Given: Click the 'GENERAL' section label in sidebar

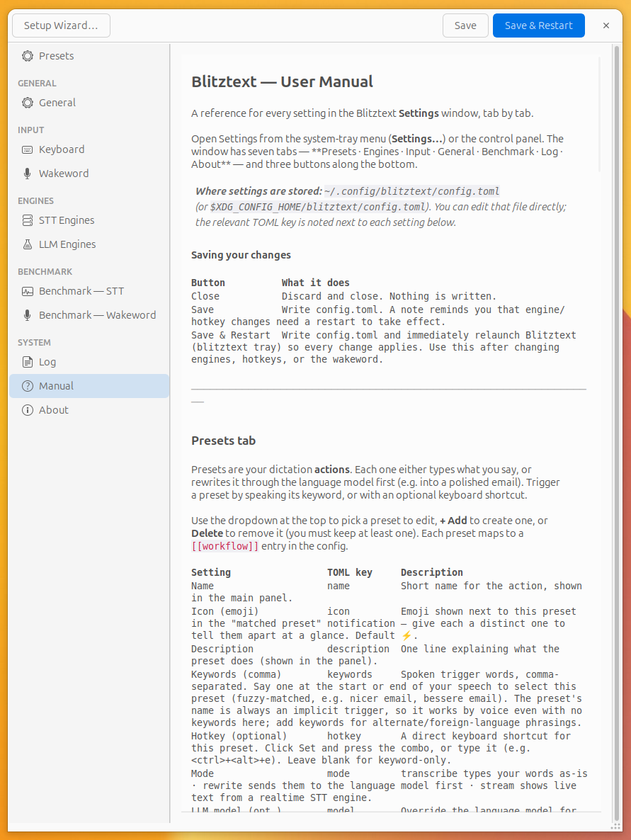Looking at the screenshot, I should pos(37,84).
